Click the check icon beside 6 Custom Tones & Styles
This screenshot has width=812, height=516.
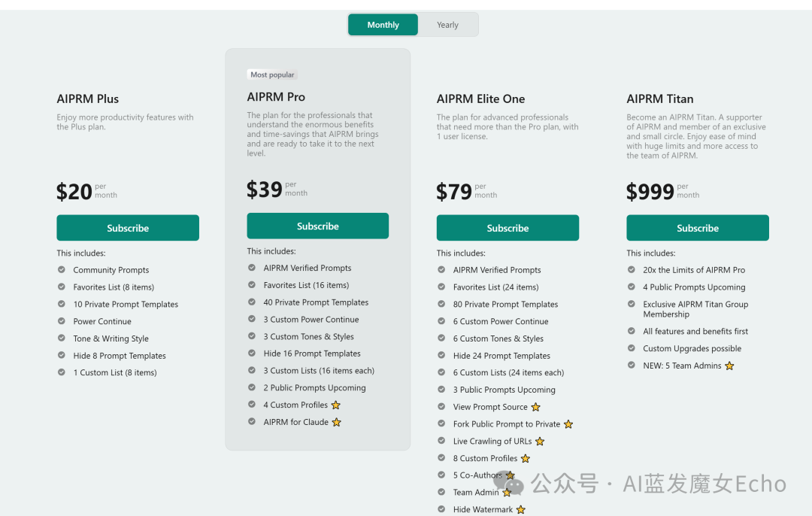coord(441,338)
